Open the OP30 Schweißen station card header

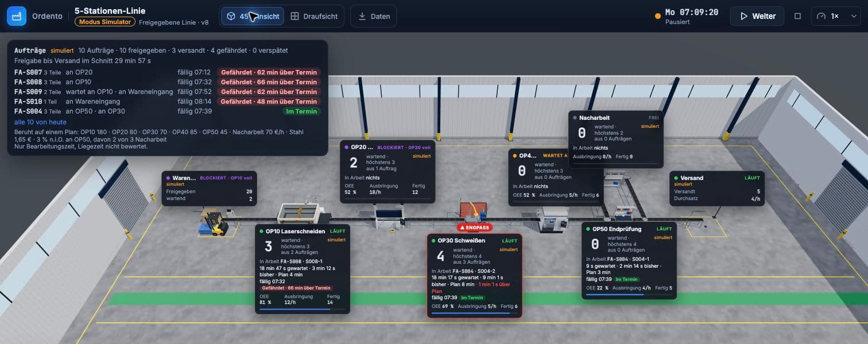474,241
